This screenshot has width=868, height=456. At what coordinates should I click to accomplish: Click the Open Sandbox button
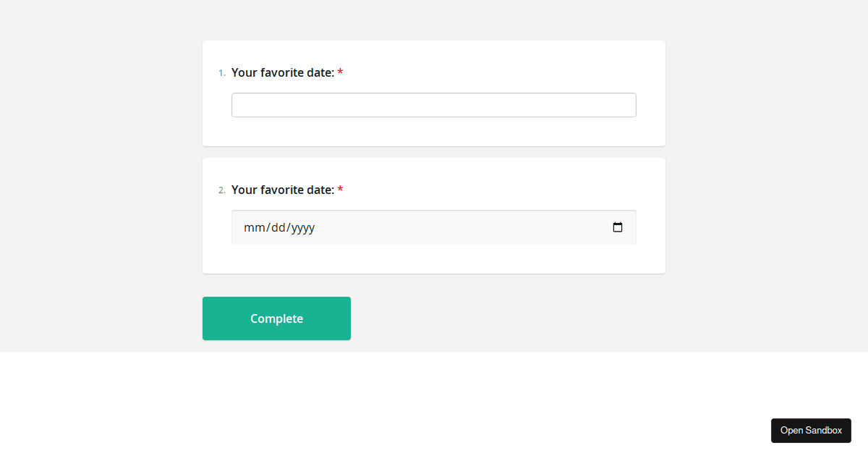point(811,430)
